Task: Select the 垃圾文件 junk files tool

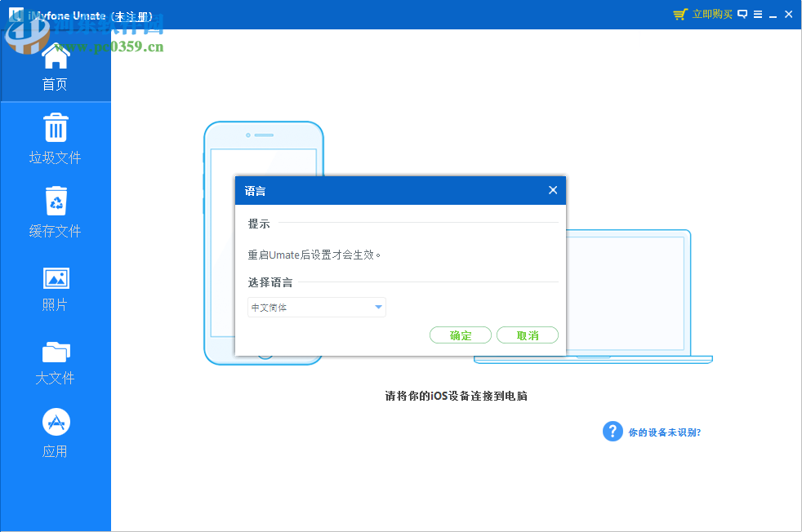Action: click(55, 139)
